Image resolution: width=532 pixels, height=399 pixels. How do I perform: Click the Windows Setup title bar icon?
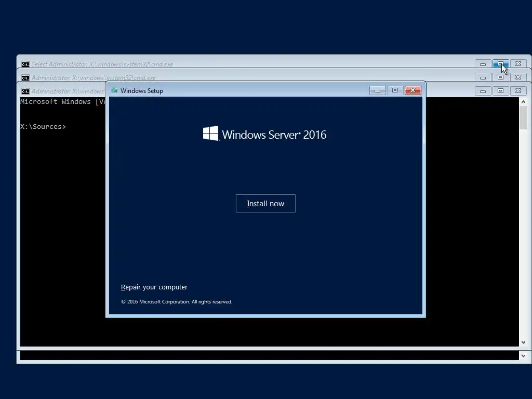[x=114, y=90]
